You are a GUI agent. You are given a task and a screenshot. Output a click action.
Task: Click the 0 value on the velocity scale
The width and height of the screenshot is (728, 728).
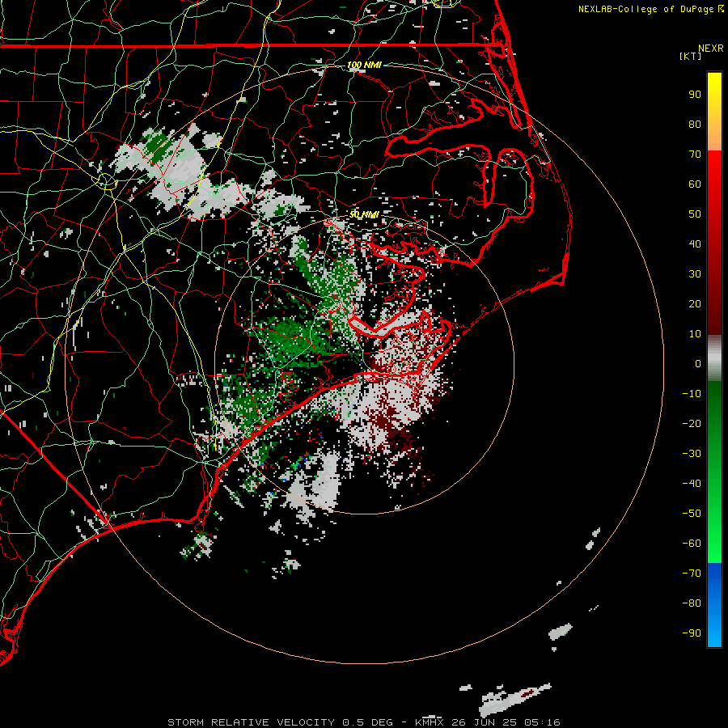698,364
